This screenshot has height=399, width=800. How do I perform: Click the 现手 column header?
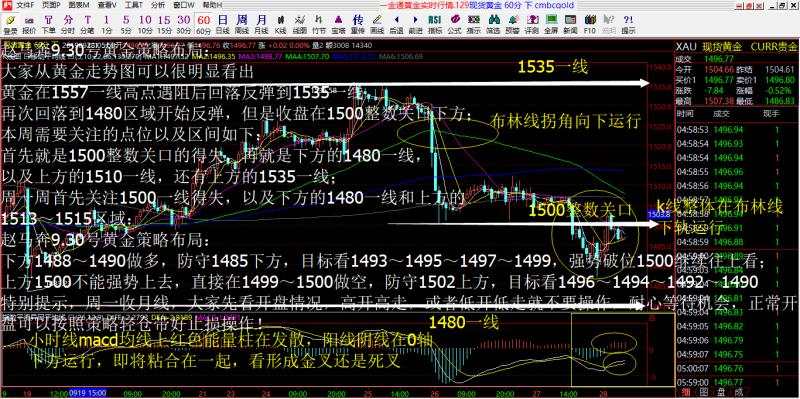[x=770, y=113]
